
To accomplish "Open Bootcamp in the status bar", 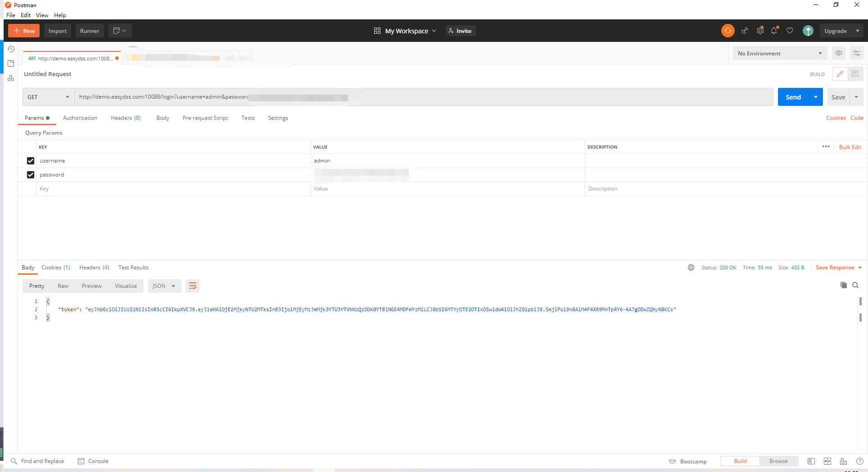I will coord(688,461).
